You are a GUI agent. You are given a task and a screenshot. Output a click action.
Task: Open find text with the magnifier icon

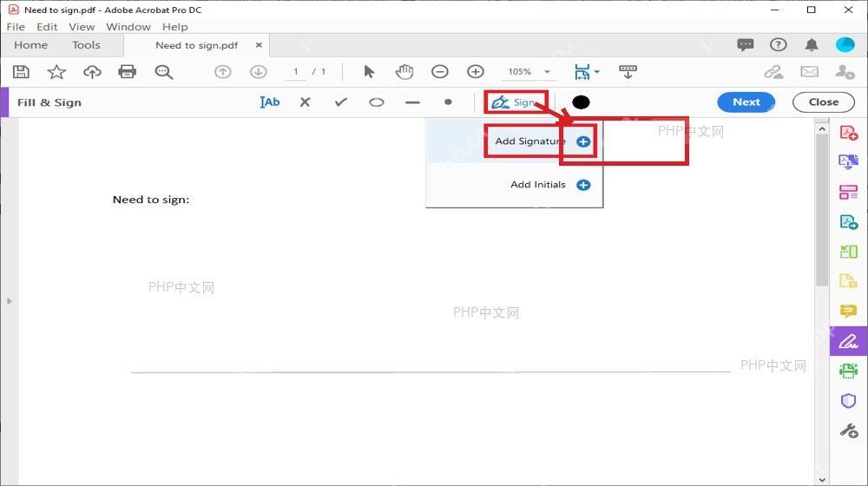164,72
